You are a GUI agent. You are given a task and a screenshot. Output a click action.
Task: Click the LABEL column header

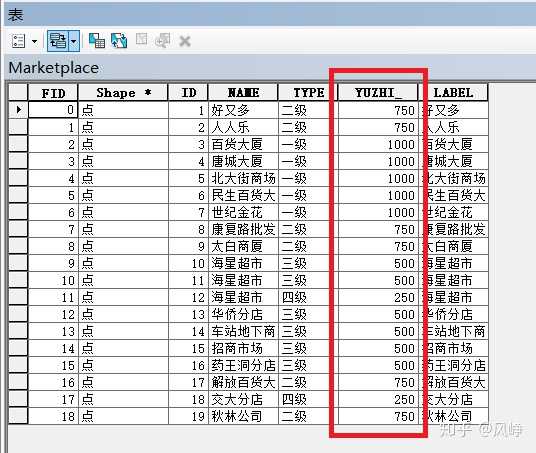tap(453, 92)
